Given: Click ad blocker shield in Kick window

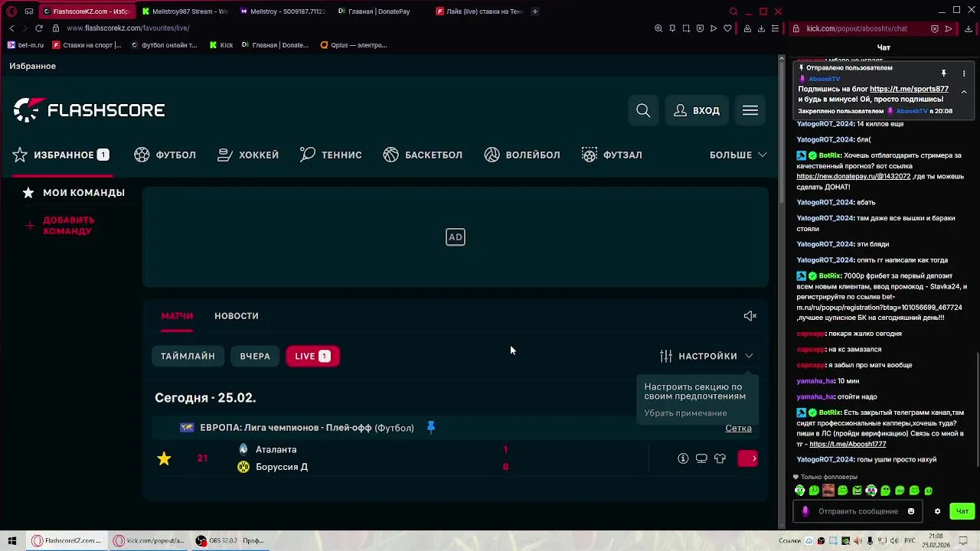Looking at the screenshot, I should point(935,28).
